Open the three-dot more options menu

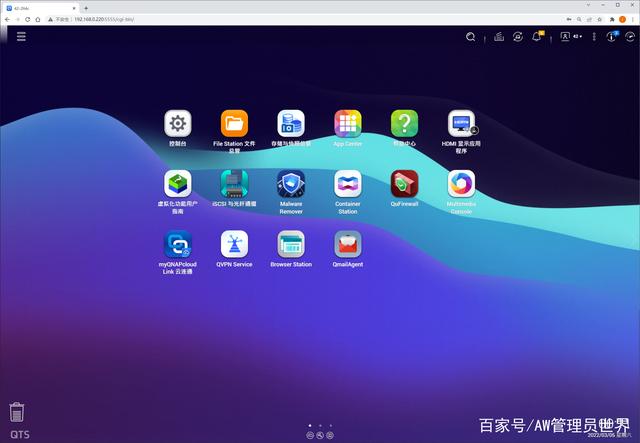594,37
